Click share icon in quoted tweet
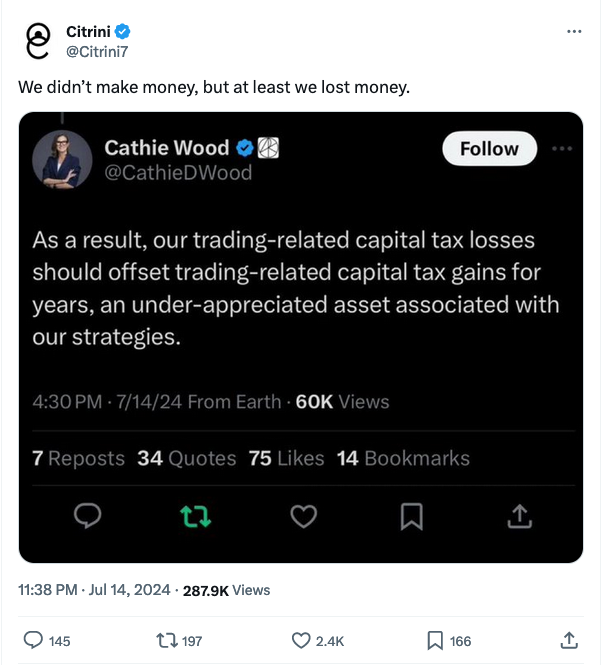The image size is (601, 665). [519, 516]
